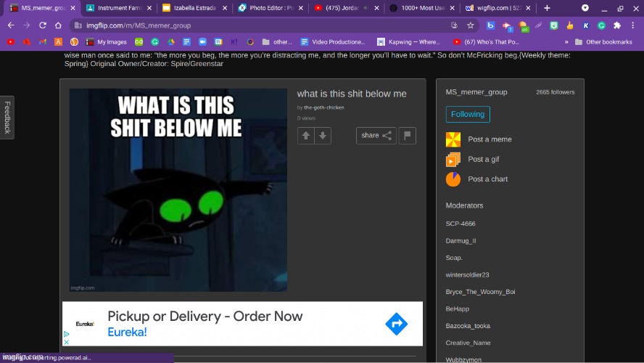Open moderator wintersoldier23's profile
The height and width of the screenshot is (363, 644).
tap(467, 274)
